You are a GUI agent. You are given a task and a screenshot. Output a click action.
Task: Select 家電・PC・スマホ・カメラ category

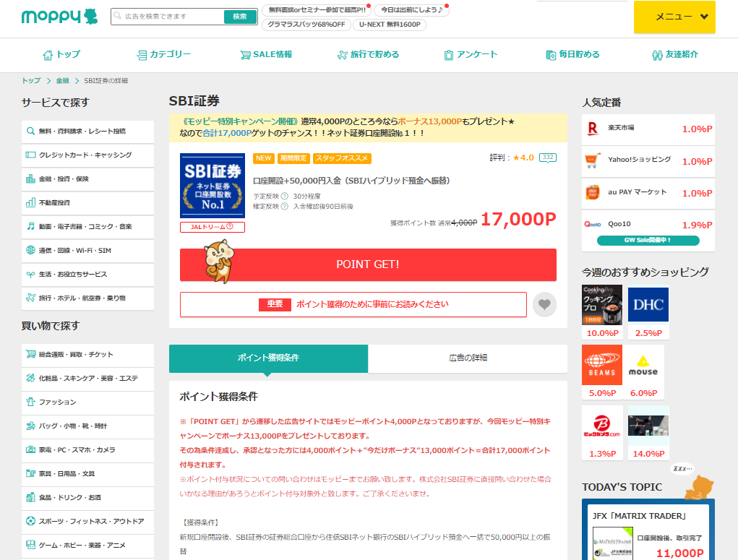[87, 450]
